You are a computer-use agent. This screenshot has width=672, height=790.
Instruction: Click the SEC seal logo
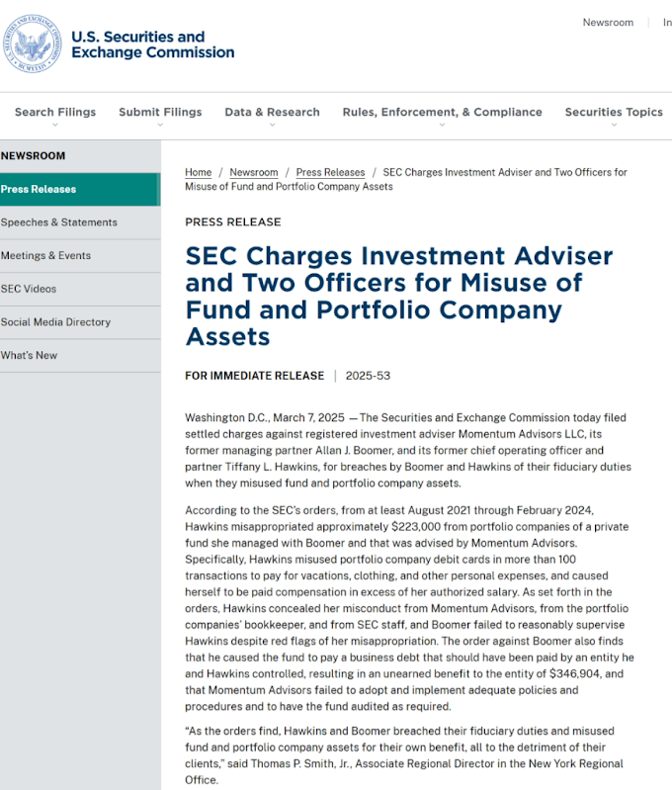pyautogui.click(x=33, y=44)
